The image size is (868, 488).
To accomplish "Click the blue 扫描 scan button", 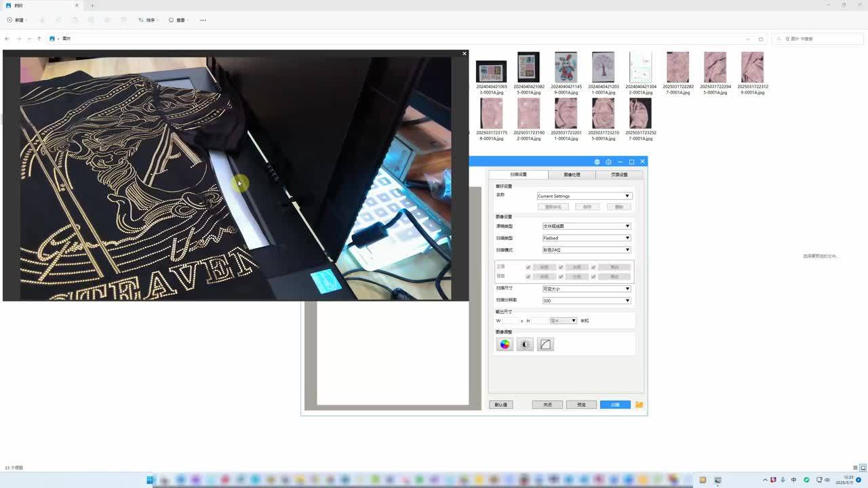I will (615, 405).
